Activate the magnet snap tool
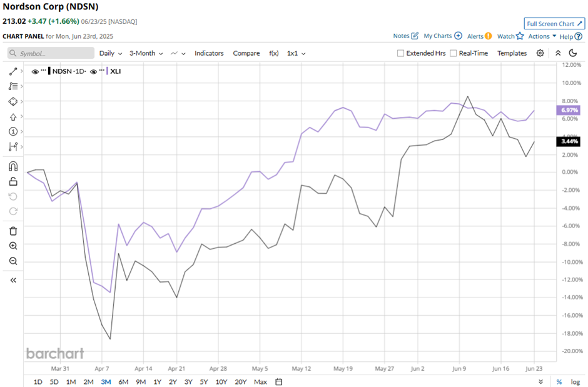Screen dimensions: 588x387 point(13,166)
